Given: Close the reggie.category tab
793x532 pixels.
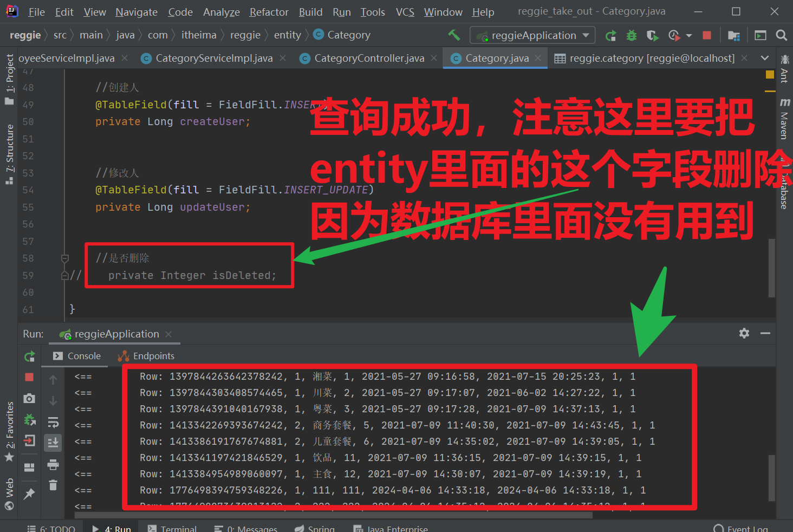Looking at the screenshot, I should (744, 58).
